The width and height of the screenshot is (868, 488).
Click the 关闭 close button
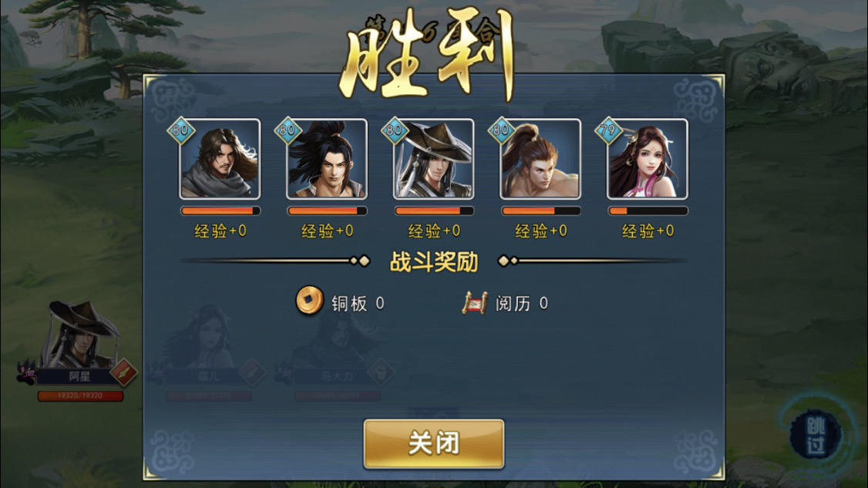point(433,444)
